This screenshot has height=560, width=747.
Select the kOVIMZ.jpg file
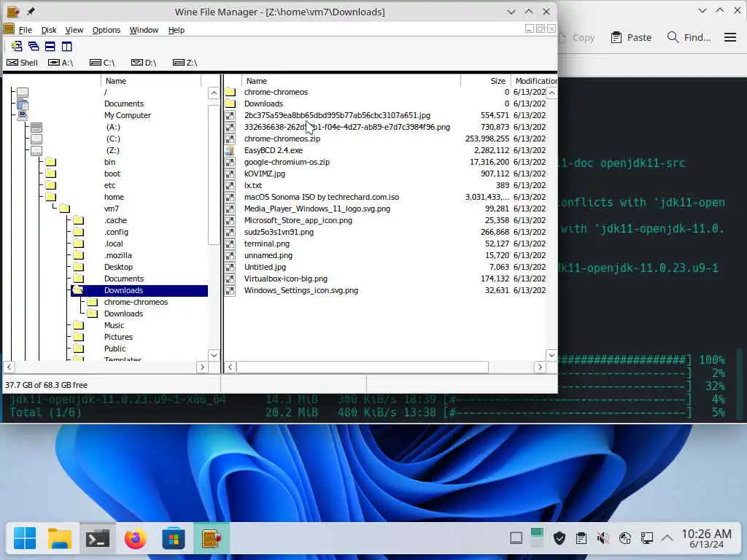coord(264,174)
